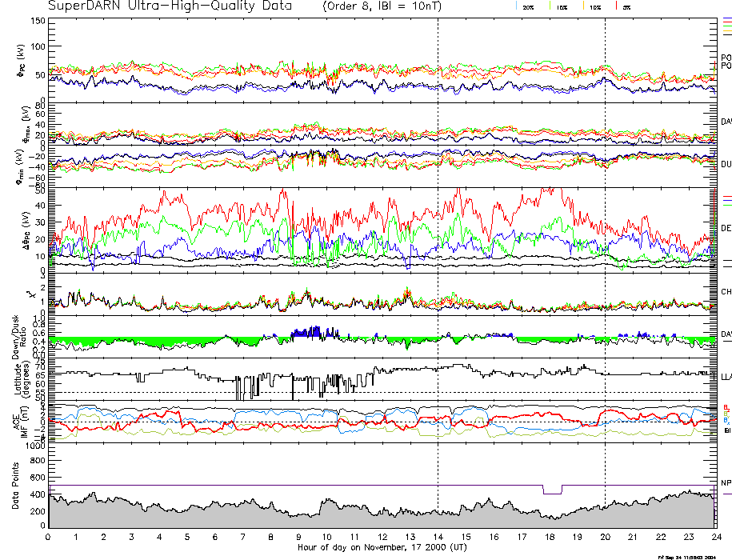Click the dashed vertical marker at hour 14
Screen dimensions: 732x560
point(438,240)
